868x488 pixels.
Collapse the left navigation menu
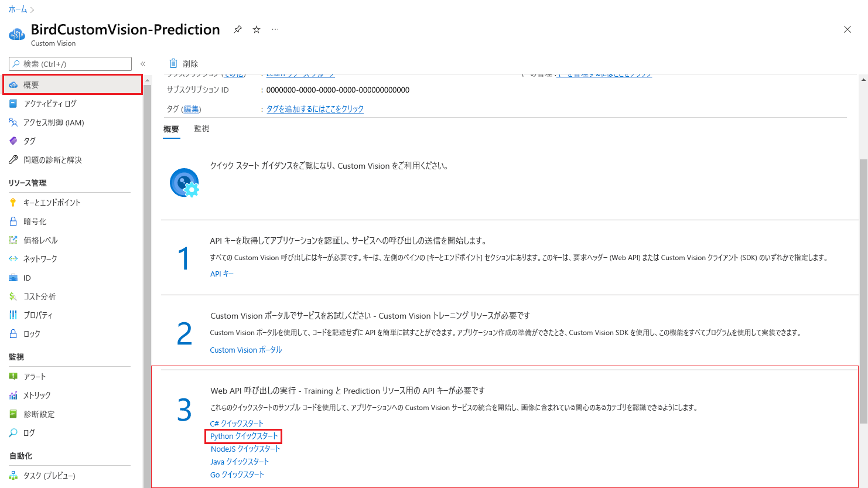(143, 64)
